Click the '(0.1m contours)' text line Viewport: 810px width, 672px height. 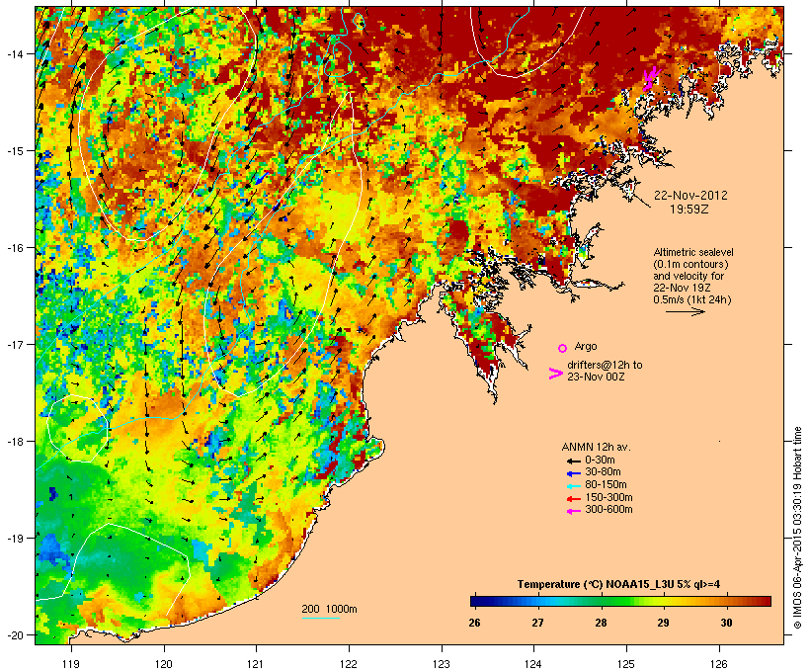coord(690,264)
